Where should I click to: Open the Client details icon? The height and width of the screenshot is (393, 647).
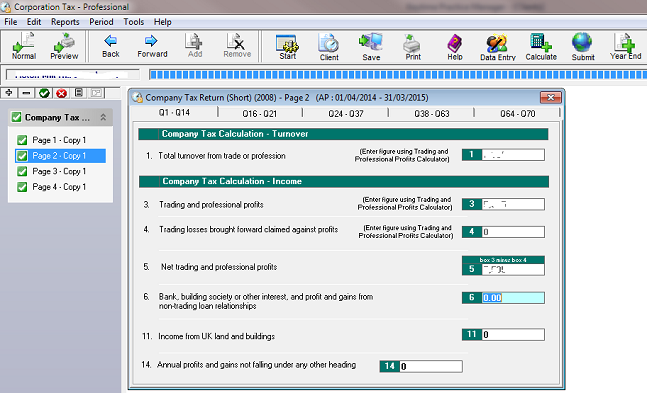click(329, 47)
